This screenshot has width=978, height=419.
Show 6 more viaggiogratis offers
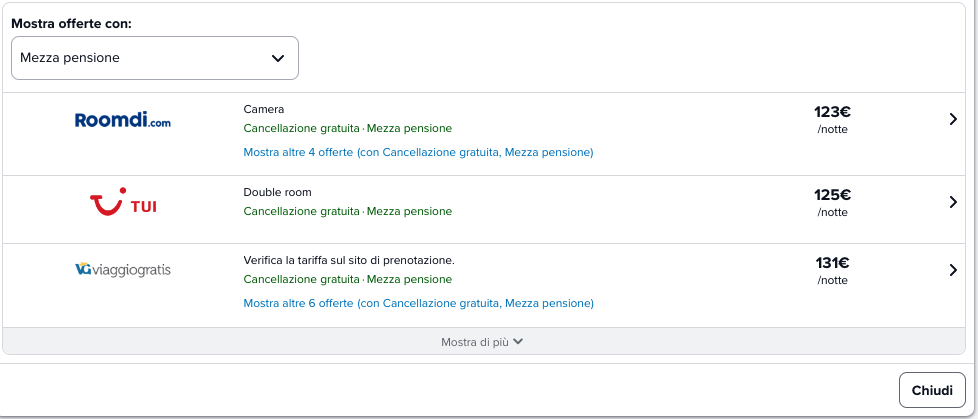[419, 303]
